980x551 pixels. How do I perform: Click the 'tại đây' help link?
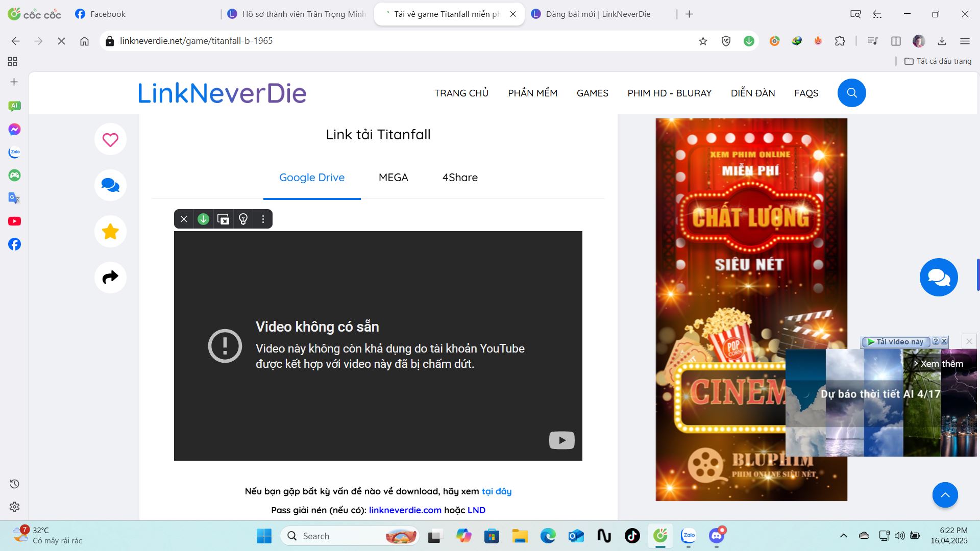[496, 491]
